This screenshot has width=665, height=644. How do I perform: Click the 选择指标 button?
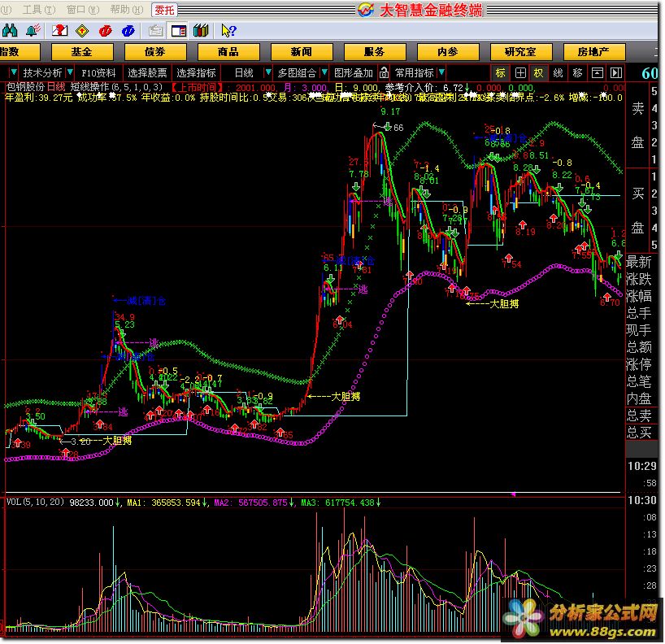tap(196, 73)
